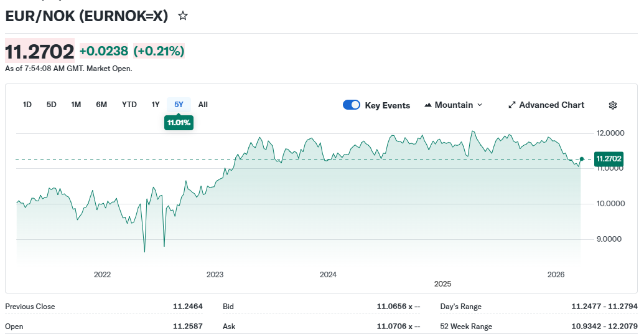Click the EUR/NOK (EURNOK=X) title
644x334 pixels.
click(x=87, y=16)
